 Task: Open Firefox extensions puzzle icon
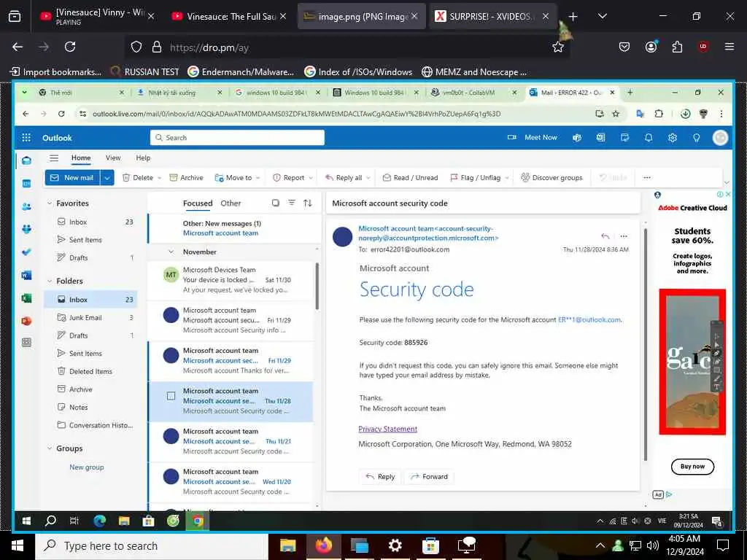click(677, 47)
